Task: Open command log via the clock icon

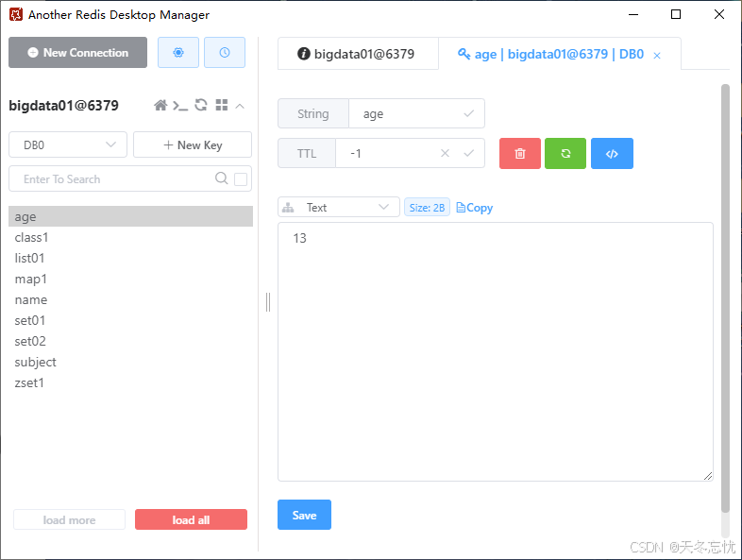Action: coord(225,53)
